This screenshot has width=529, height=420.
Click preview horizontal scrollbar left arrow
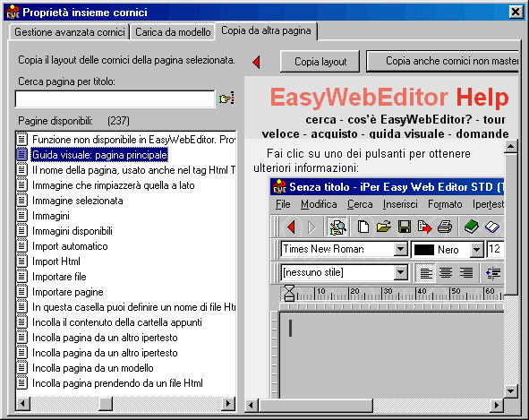click(x=251, y=405)
